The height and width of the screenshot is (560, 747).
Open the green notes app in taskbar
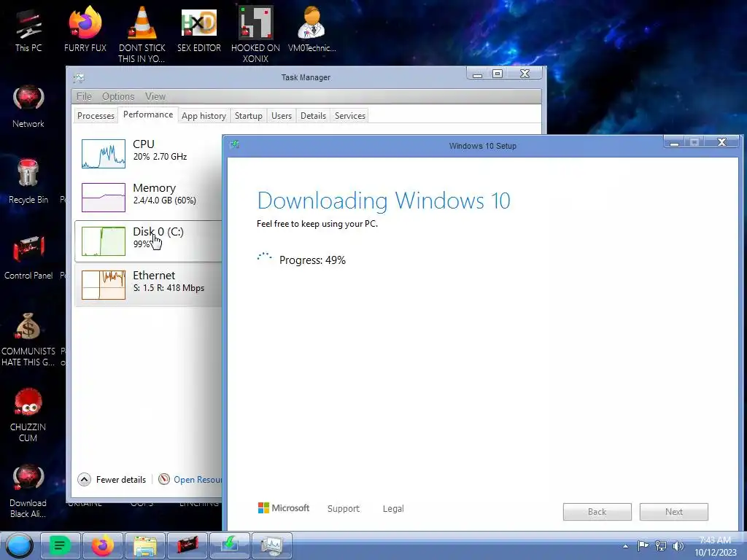point(60,545)
